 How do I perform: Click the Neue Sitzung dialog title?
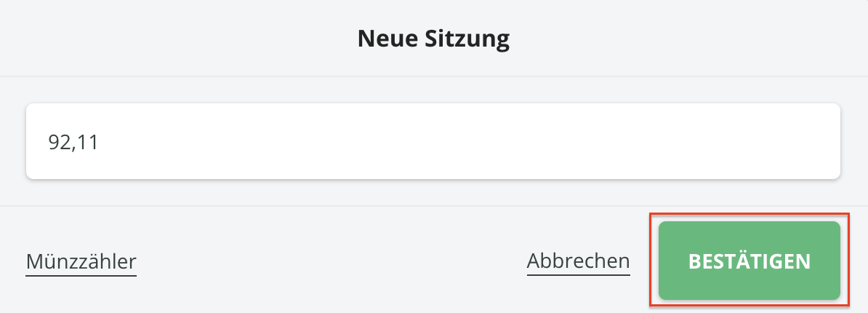point(433,39)
